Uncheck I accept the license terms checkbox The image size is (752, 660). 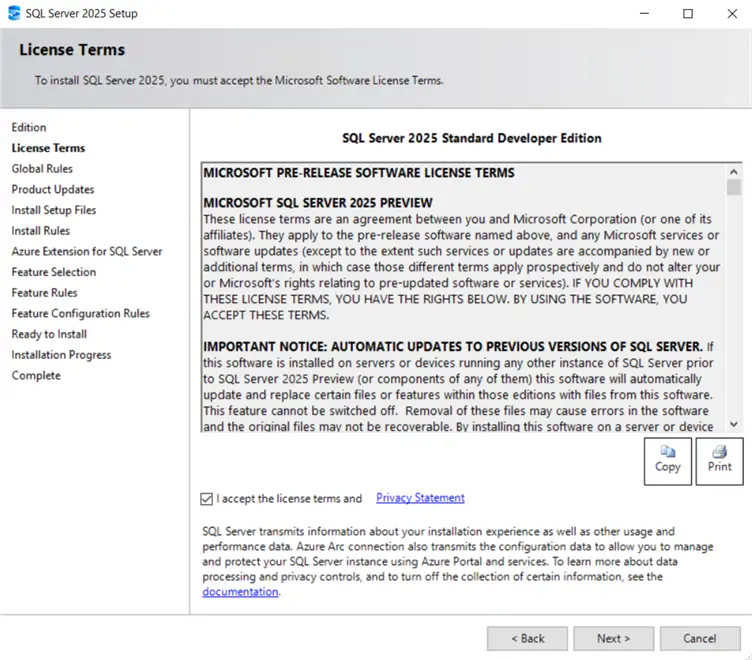(x=207, y=499)
